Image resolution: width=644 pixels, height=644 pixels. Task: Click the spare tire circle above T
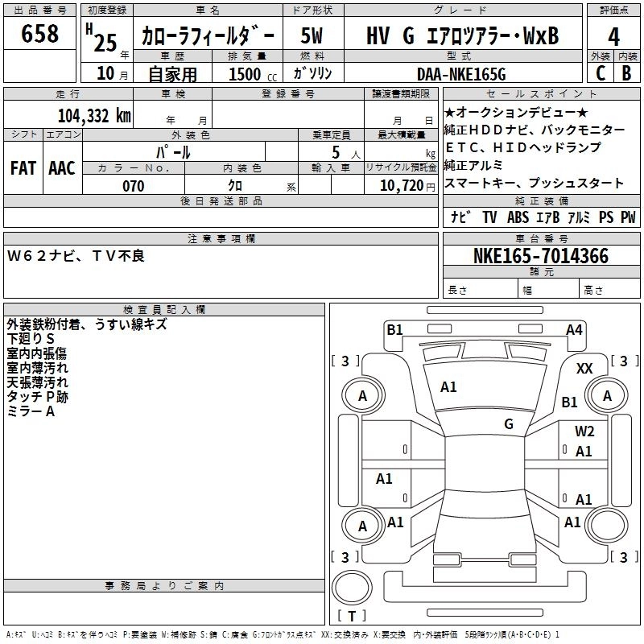coord(352,588)
